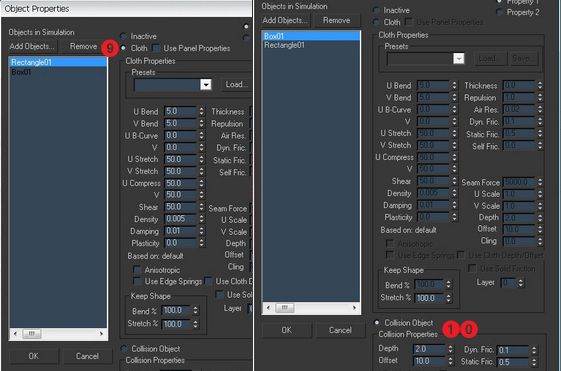The height and width of the screenshot is (371, 561).
Task: Click the Shear spinner arrows, left dialog
Action: [202, 207]
